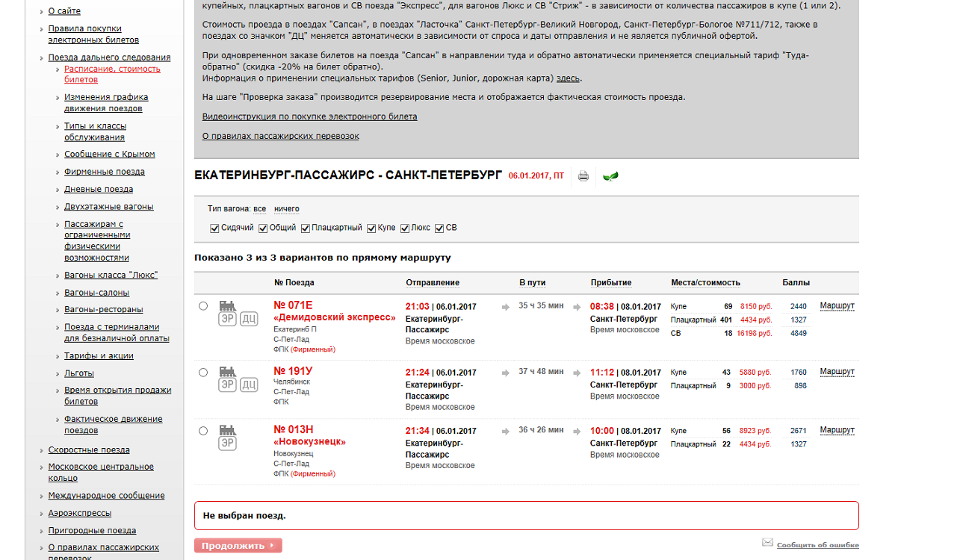
Task: Expand the Скоростные поезда sidebar section
Action: click(x=89, y=449)
